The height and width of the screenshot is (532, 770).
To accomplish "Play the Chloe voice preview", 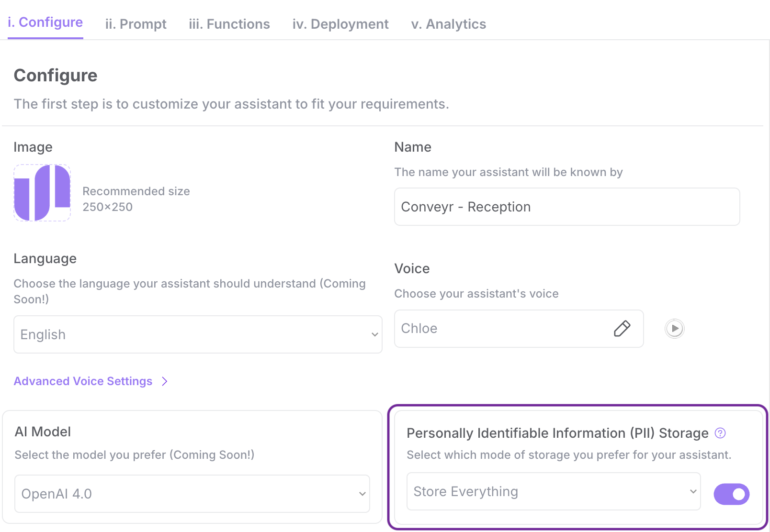I will pyautogui.click(x=674, y=329).
